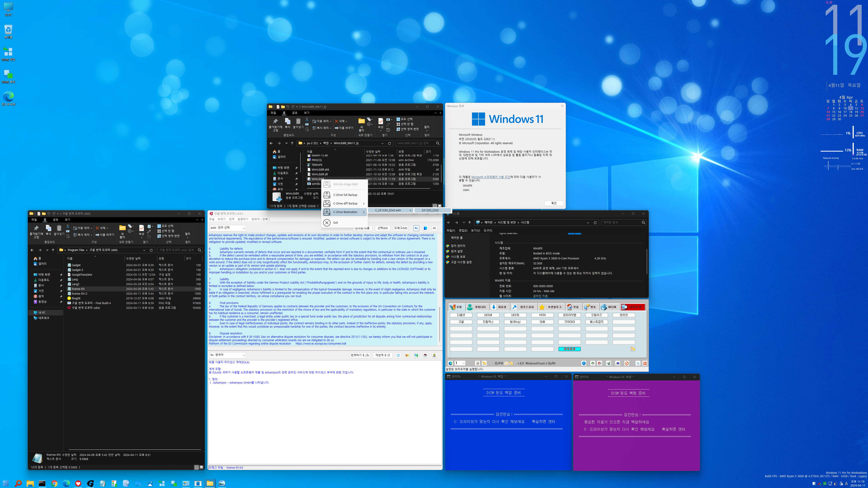868x488 pixels.
Task: Click 확인 button in Windows 정보 dialog
Action: pos(554,203)
